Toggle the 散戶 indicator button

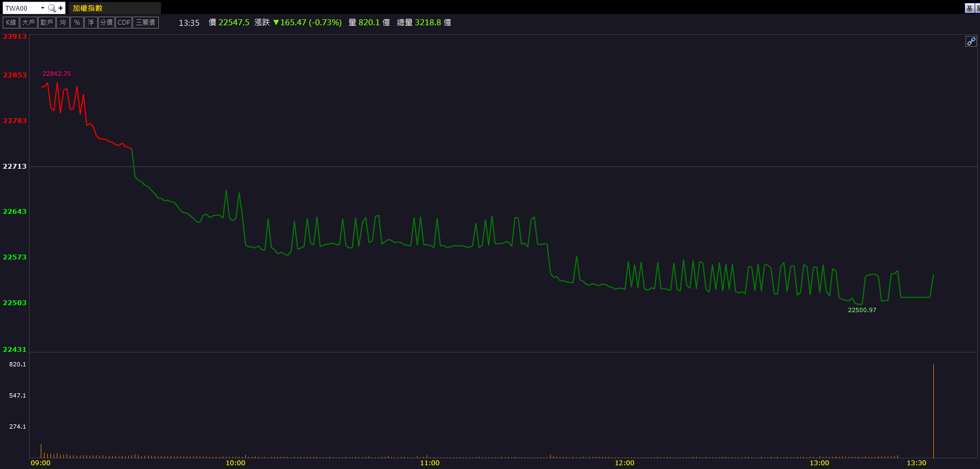tap(47, 23)
